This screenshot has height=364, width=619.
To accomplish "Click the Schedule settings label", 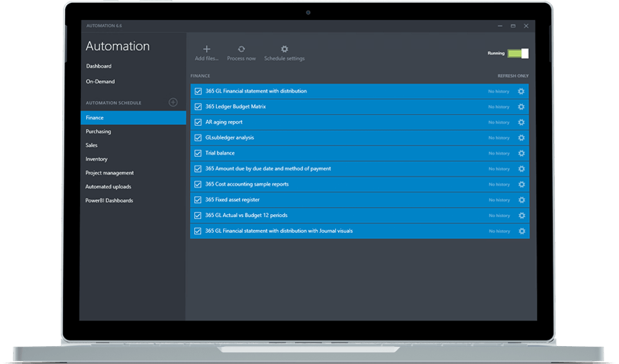I will 284,59.
